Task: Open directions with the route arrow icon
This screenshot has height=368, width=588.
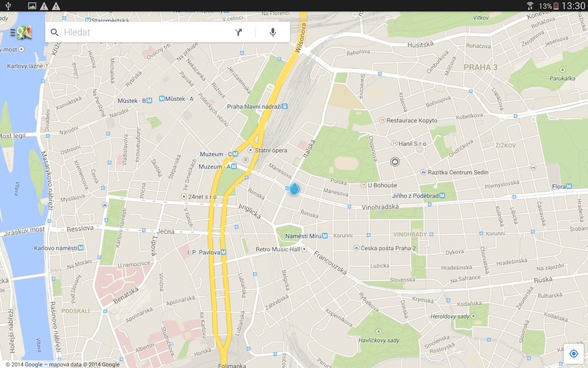Action: point(239,32)
